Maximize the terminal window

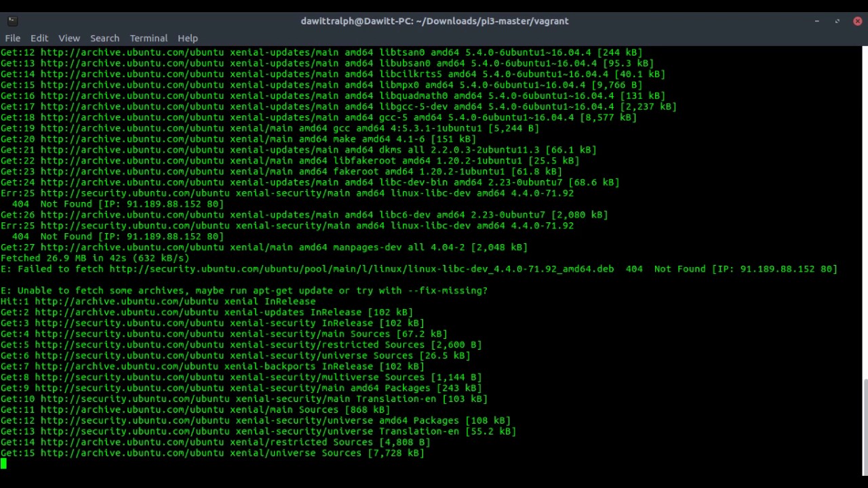[837, 21]
